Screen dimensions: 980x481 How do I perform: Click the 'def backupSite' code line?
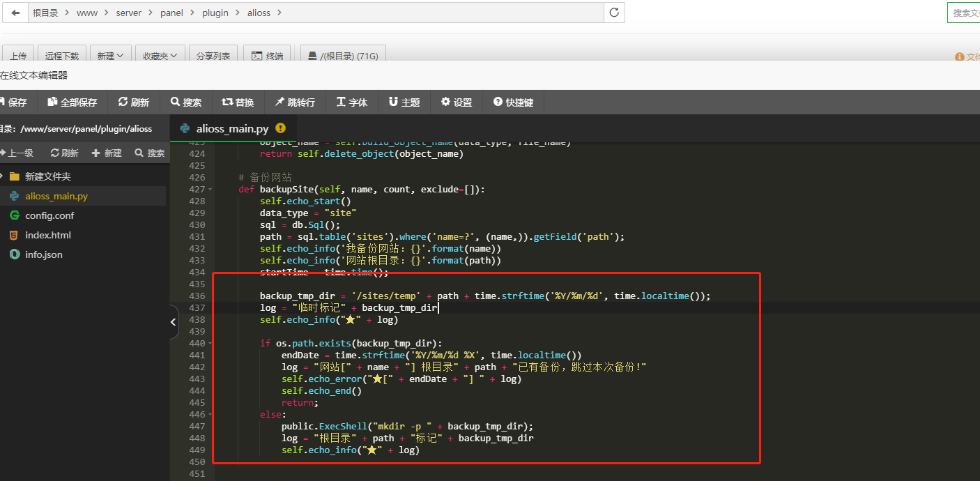(362, 189)
